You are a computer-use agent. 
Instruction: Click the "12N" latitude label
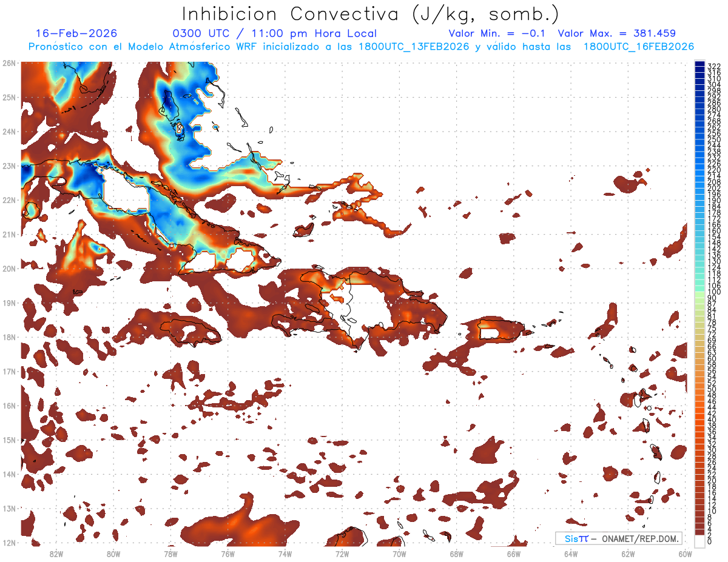click(8, 543)
